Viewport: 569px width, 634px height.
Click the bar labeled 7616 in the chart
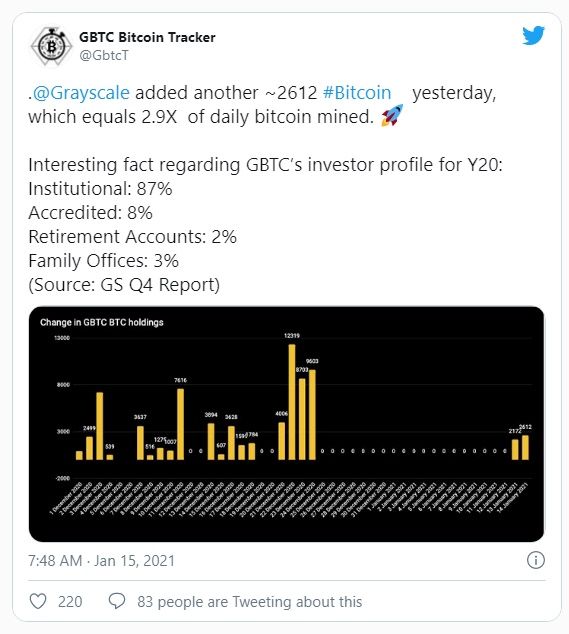pos(180,424)
